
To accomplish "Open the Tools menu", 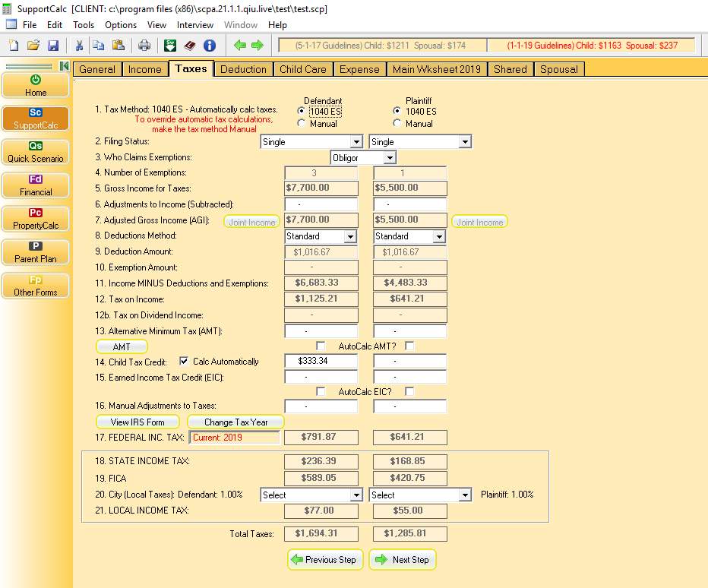I will click(84, 25).
